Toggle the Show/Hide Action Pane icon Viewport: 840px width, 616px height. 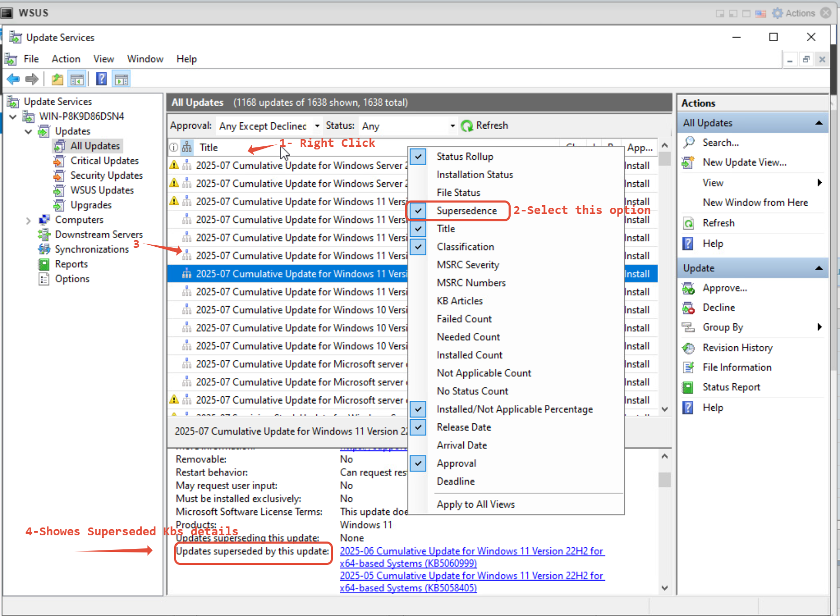(x=121, y=79)
